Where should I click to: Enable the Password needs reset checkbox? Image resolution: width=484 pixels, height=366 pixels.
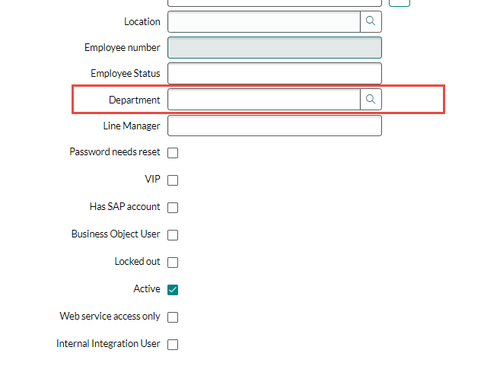[x=173, y=153]
